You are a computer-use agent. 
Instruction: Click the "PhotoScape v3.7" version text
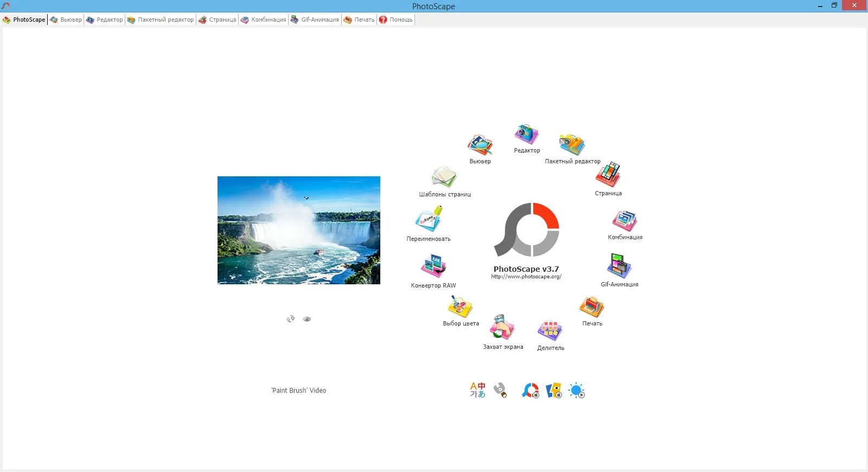tap(526, 269)
